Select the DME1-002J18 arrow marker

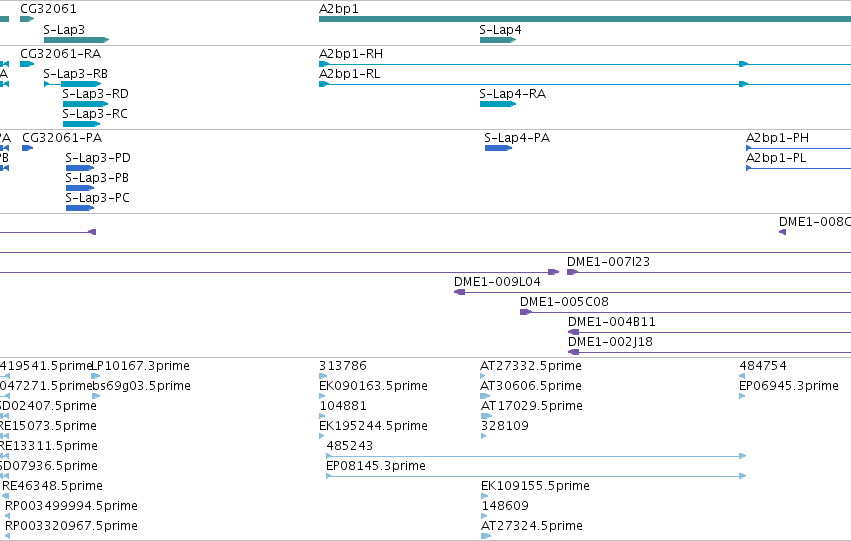pos(573,352)
